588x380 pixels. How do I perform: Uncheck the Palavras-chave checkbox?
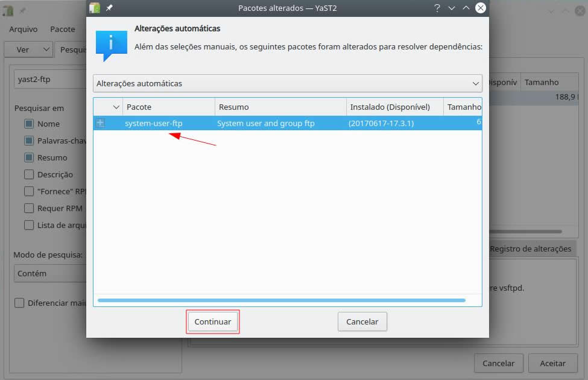29,141
